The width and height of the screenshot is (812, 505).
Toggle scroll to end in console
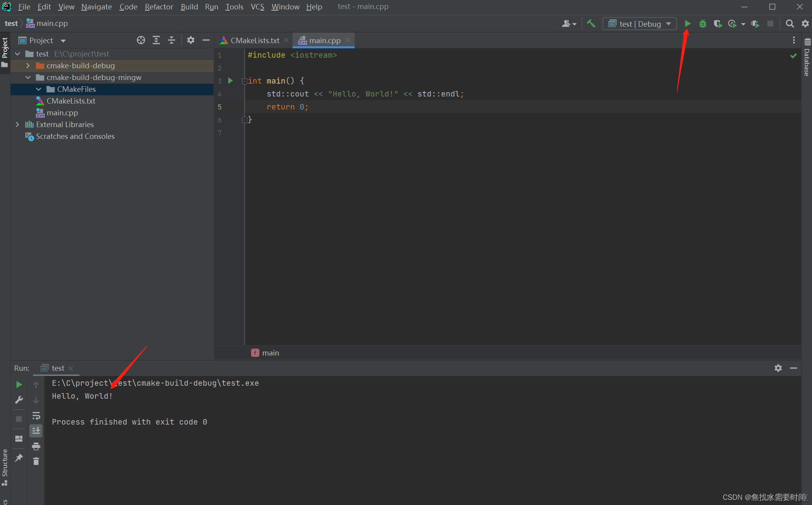(x=36, y=430)
